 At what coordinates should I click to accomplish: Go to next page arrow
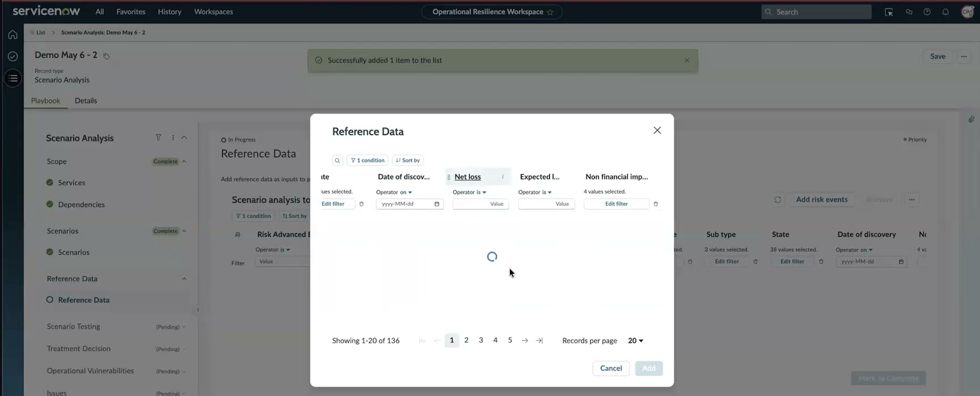[524, 340]
